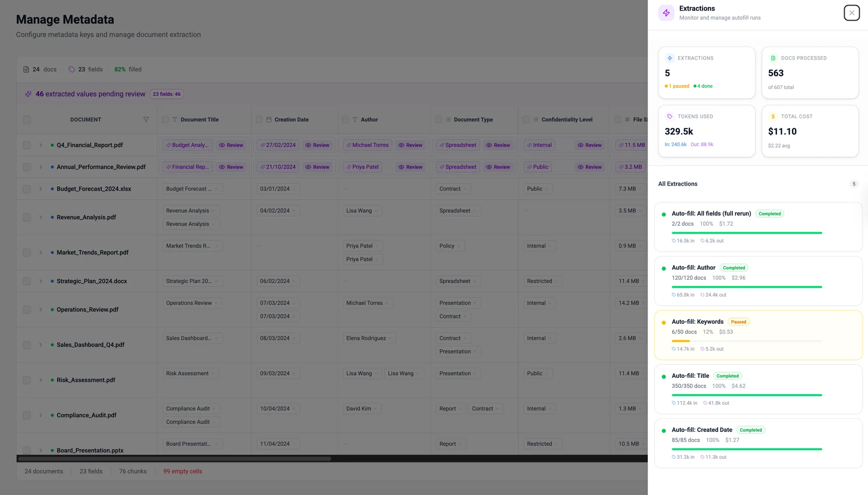
Task: Click calendar icon in Creation Date header
Action: [269, 120]
